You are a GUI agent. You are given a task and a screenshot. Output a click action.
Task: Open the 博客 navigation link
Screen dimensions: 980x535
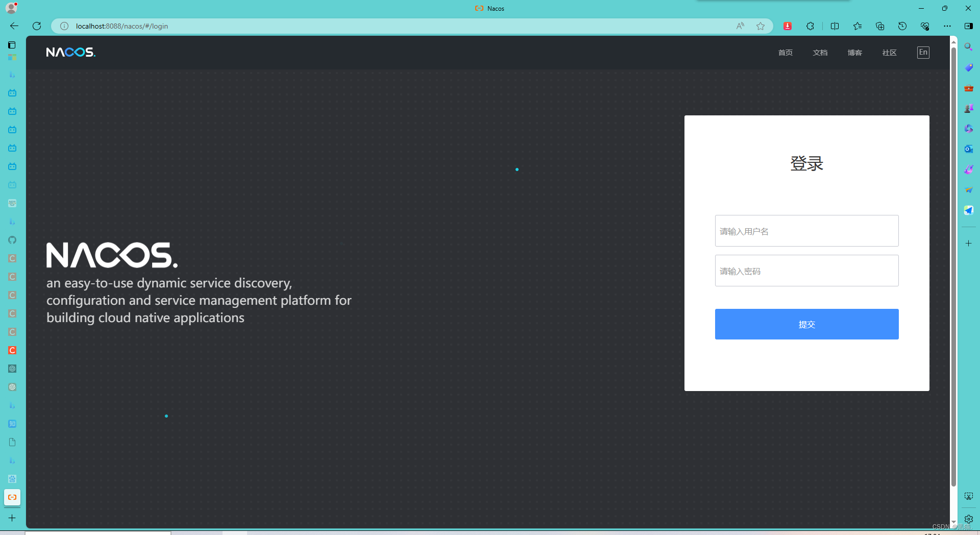click(855, 53)
